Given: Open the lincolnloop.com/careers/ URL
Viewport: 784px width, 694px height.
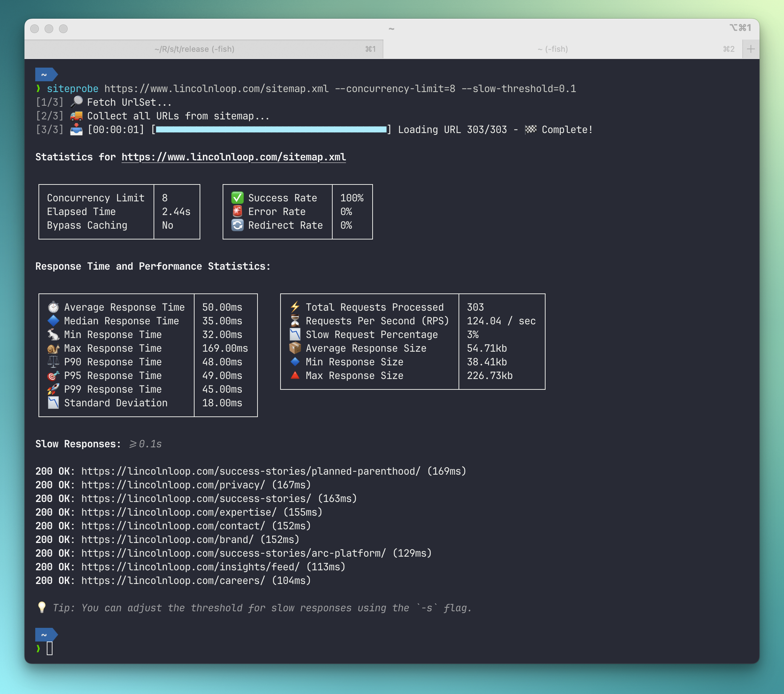Looking at the screenshot, I should click(173, 580).
